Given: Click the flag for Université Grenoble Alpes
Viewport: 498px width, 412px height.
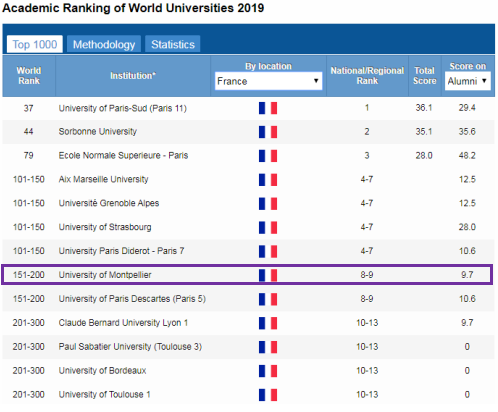Looking at the screenshot, I should tap(268, 204).
